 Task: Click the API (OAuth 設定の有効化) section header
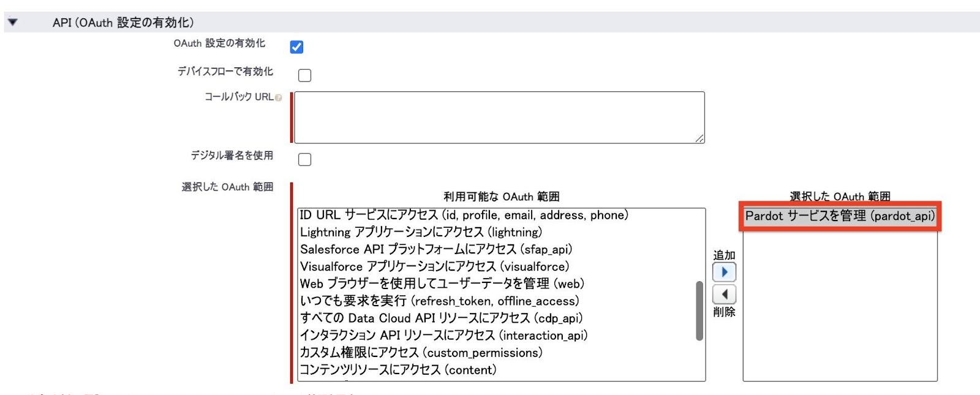492,22
